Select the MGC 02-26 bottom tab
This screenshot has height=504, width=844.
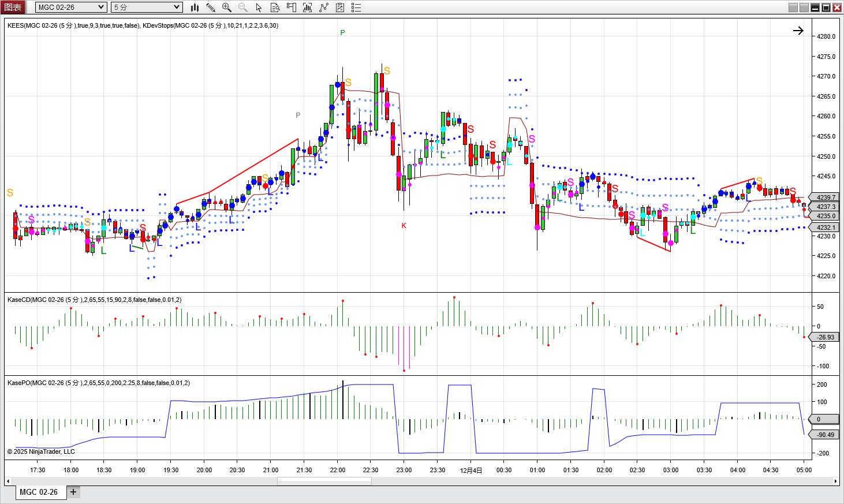click(x=39, y=492)
